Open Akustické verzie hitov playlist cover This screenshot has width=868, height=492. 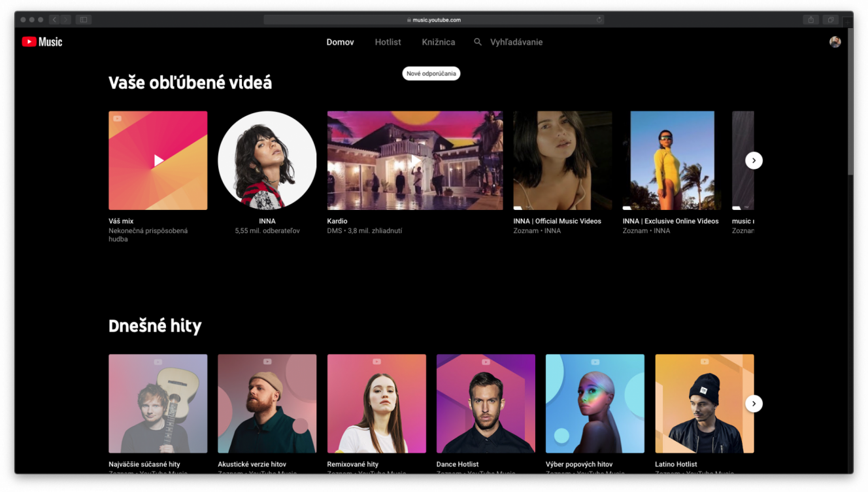[267, 404]
